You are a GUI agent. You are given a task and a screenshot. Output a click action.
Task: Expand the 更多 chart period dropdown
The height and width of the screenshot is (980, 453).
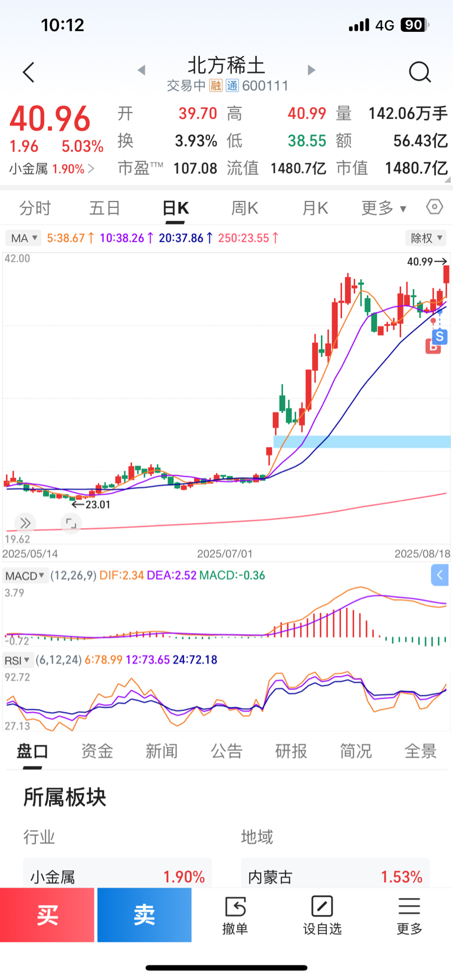click(x=384, y=208)
